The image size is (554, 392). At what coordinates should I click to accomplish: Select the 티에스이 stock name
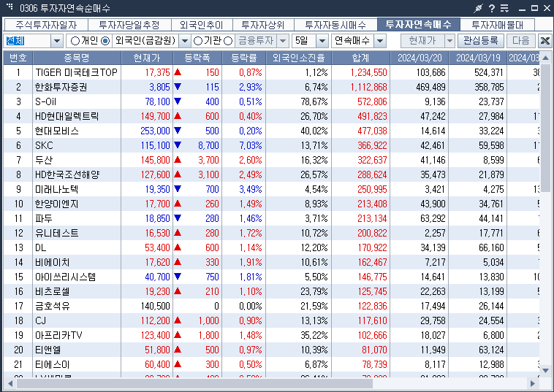(x=53, y=364)
